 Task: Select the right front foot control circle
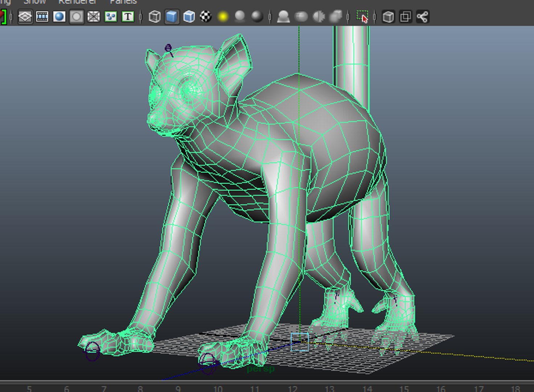pos(208,363)
